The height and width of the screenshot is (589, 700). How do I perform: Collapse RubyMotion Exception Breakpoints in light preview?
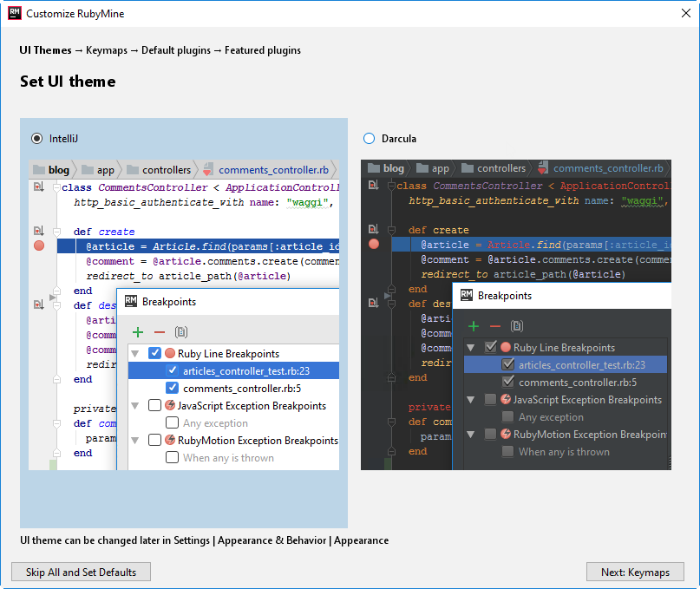point(136,440)
